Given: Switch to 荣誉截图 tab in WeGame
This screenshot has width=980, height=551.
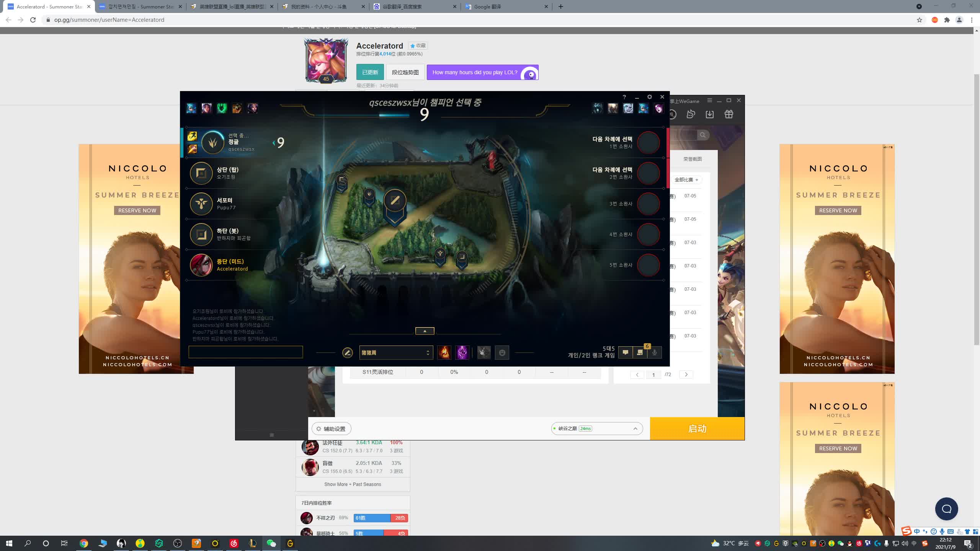Looking at the screenshot, I should 693,159.
